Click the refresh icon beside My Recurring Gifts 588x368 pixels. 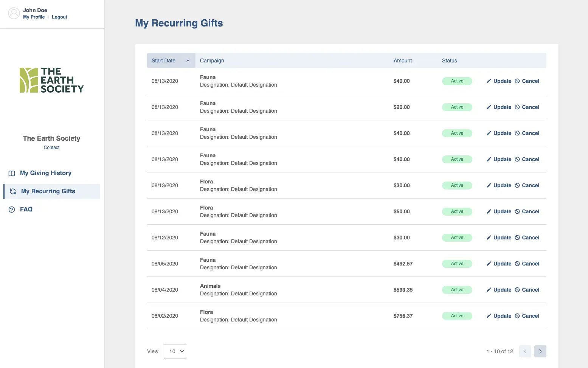point(13,191)
